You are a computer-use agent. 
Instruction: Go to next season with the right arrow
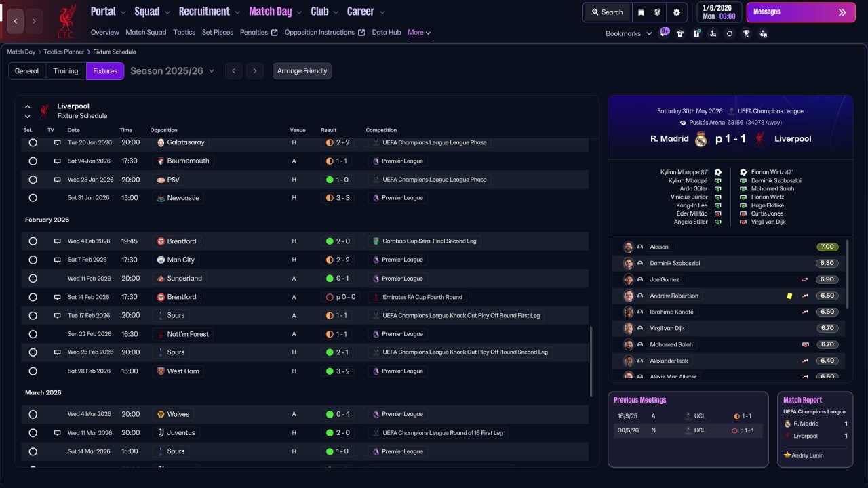[255, 71]
